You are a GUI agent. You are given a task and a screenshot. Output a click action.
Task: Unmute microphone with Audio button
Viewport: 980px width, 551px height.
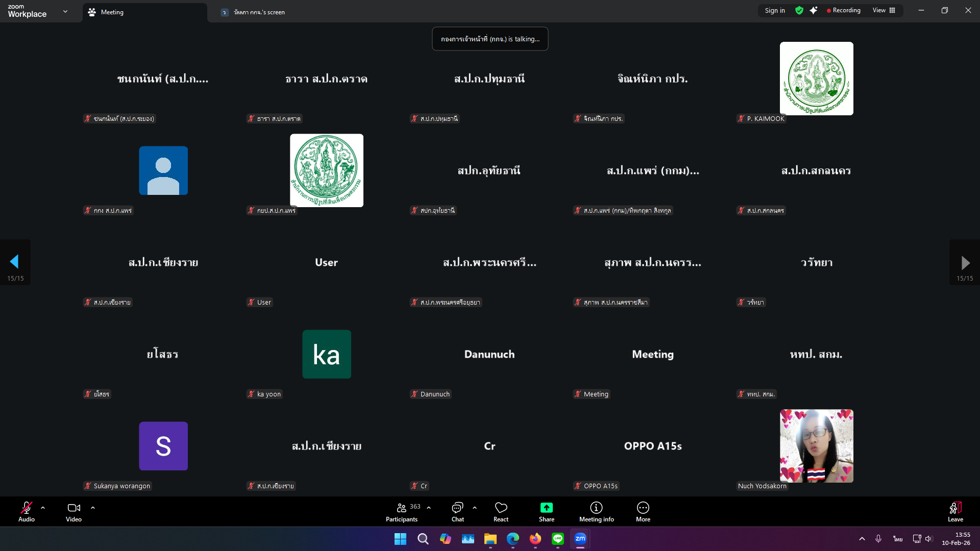pos(27,512)
